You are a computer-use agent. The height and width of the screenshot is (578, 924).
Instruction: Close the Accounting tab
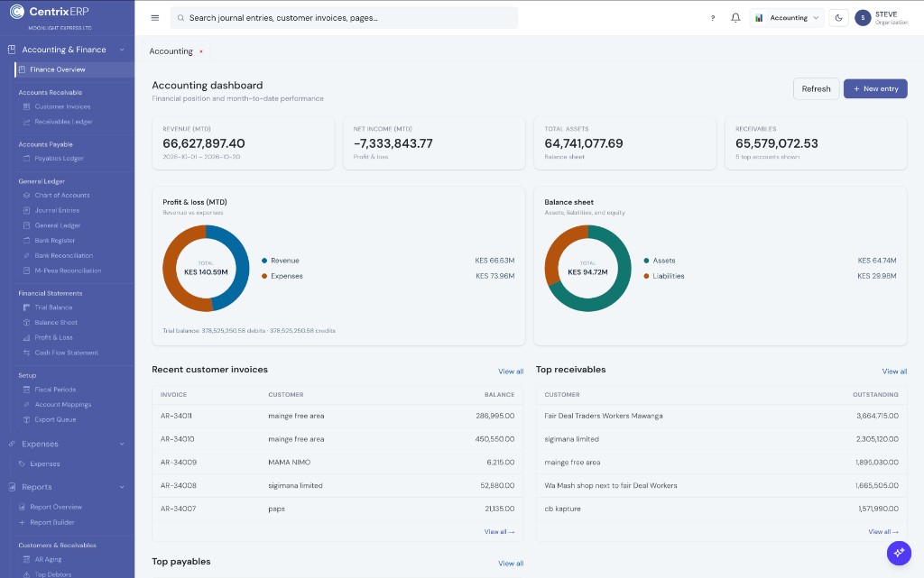click(x=201, y=51)
